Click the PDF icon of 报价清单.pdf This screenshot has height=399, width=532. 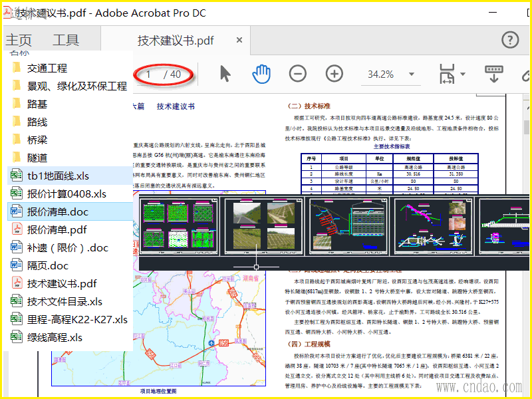pos(17,229)
